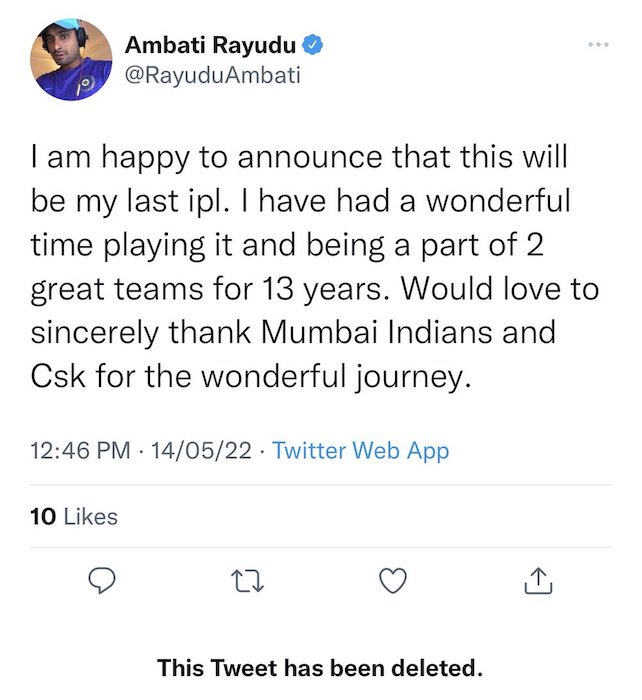Click the likes count number 10
The height and width of the screenshot is (700, 642).
43,517
